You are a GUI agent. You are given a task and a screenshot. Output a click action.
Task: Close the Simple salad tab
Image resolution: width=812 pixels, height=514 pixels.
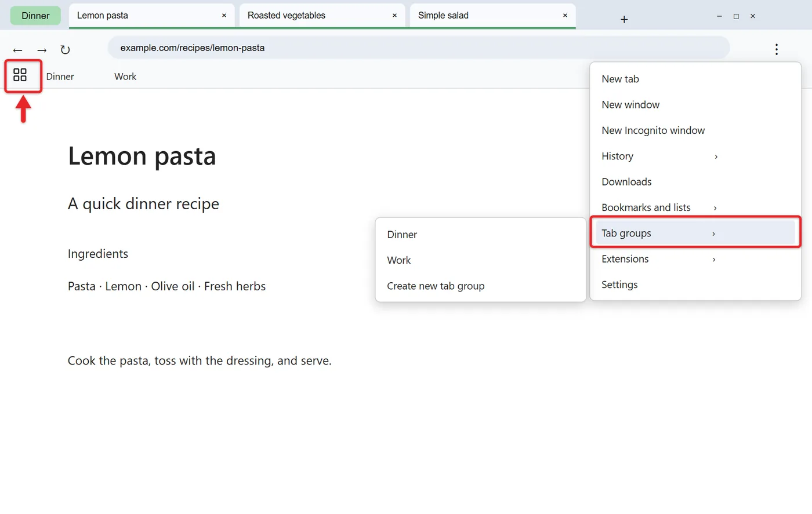(x=565, y=16)
